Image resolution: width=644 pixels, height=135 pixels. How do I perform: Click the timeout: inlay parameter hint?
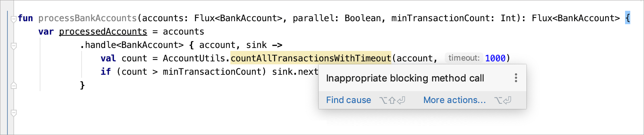pos(464,58)
